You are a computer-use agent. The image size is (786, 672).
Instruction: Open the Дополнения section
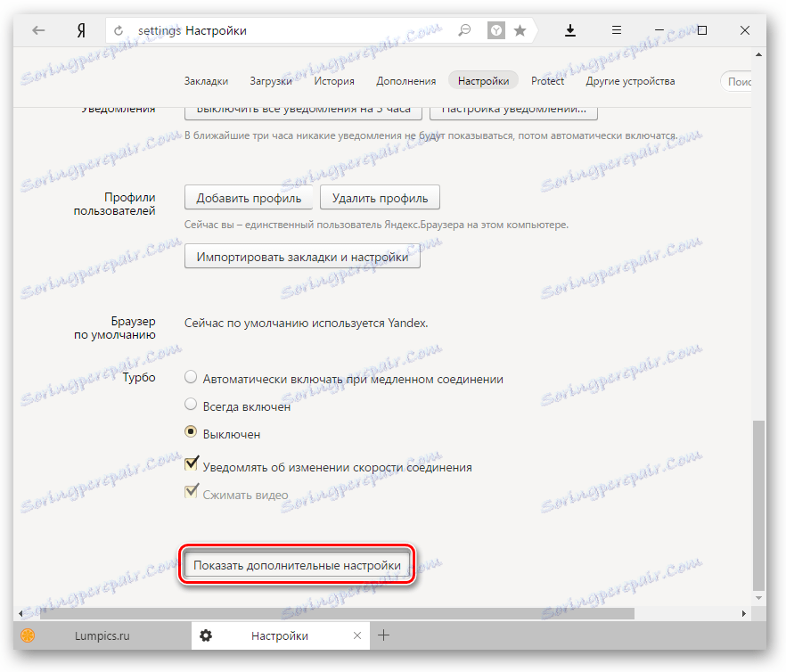(406, 81)
